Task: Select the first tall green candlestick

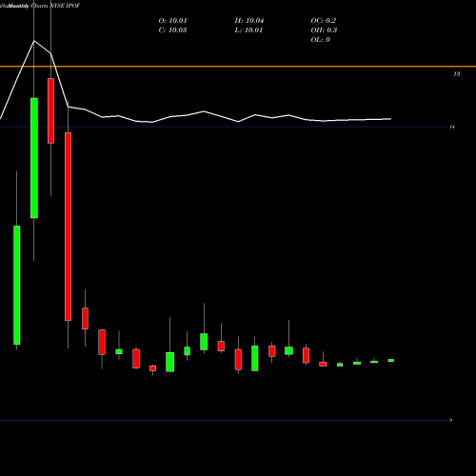Action: tap(17, 285)
